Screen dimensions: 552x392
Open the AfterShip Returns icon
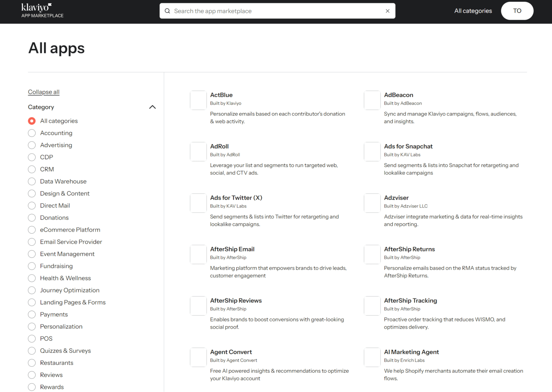(372, 254)
